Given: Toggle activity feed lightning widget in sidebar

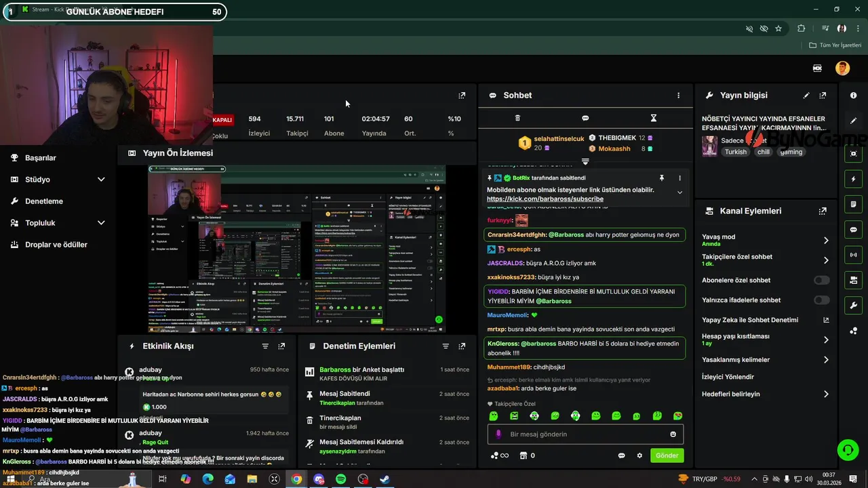Looking at the screenshot, I should (853, 179).
